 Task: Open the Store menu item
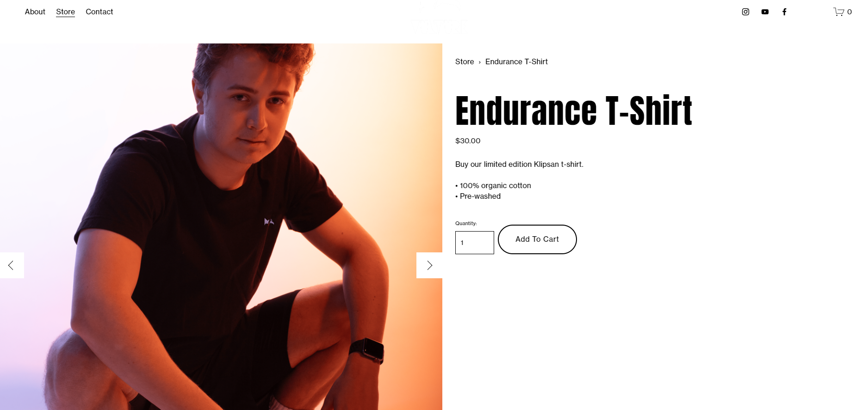tap(65, 12)
